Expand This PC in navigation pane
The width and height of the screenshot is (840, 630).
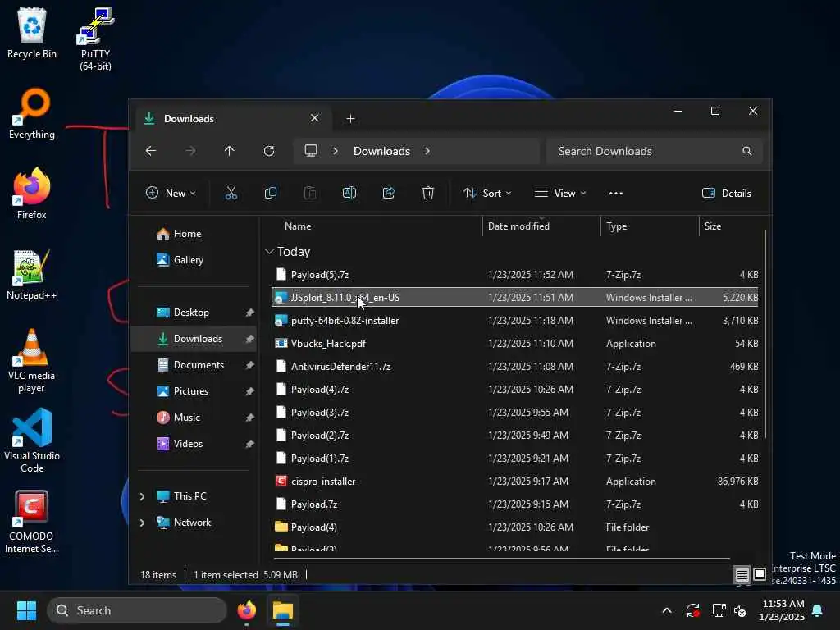(x=142, y=496)
